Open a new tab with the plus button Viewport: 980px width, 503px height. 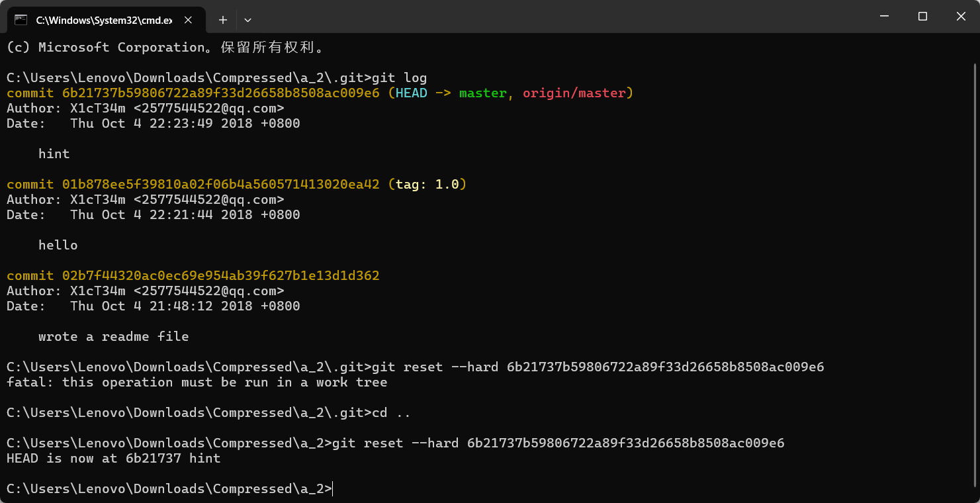click(x=223, y=20)
